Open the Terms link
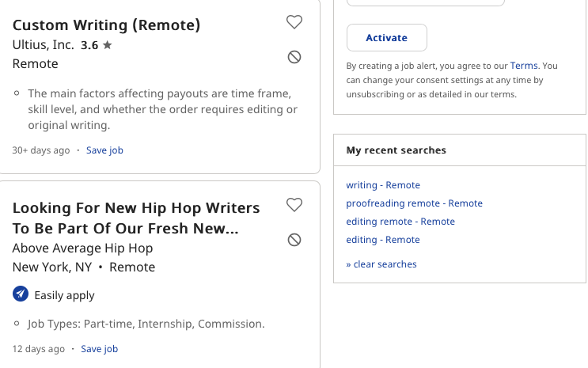The width and height of the screenshot is (588, 368). coord(524,66)
